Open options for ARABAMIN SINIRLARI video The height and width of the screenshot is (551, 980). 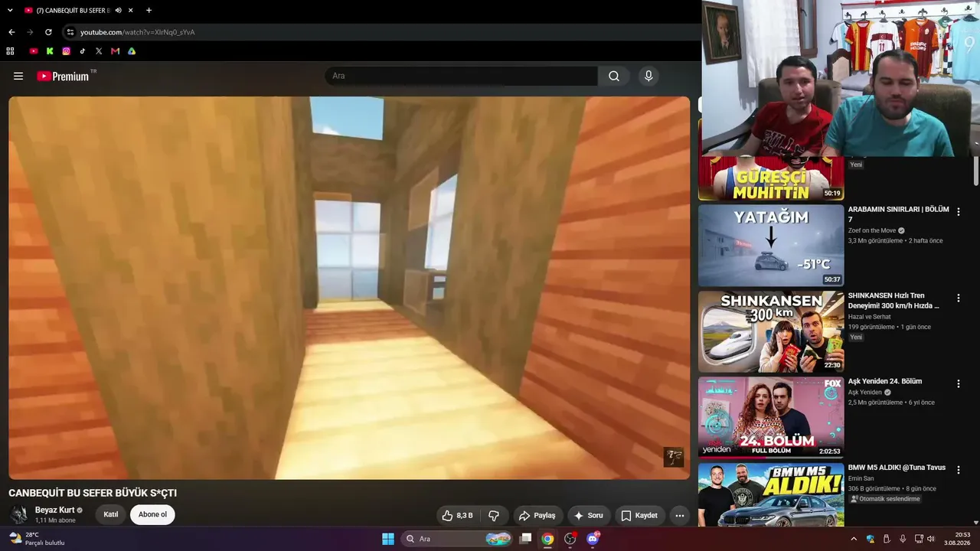(958, 212)
